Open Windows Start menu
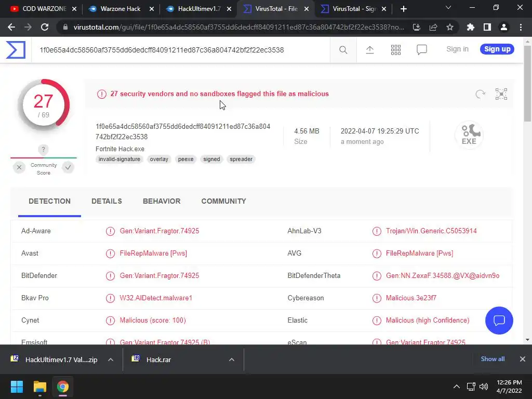 click(17, 387)
